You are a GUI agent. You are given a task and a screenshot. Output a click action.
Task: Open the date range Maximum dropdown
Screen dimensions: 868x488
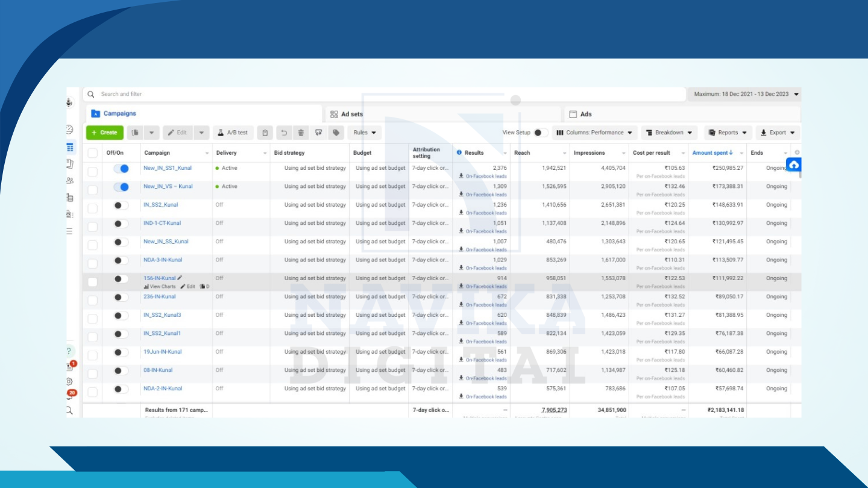click(x=746, y=94)
